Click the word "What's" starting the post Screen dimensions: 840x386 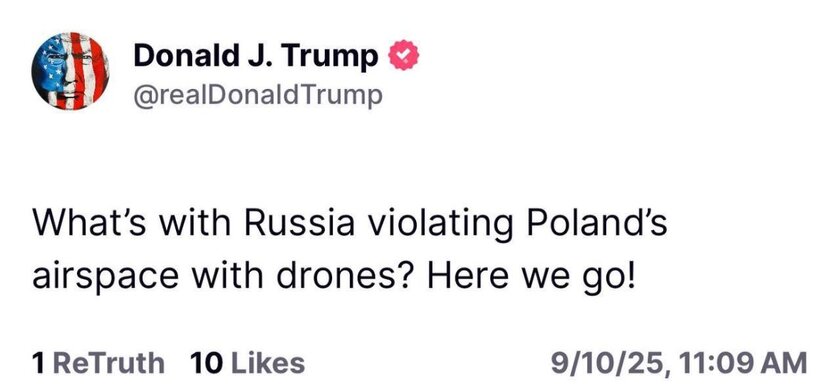(x=86, y=223)
